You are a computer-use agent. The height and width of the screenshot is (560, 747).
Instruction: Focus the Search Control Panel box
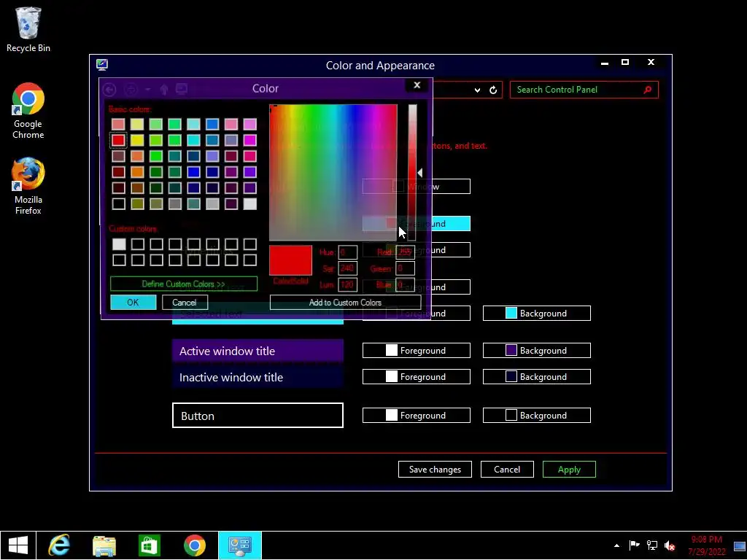[584, 90]
